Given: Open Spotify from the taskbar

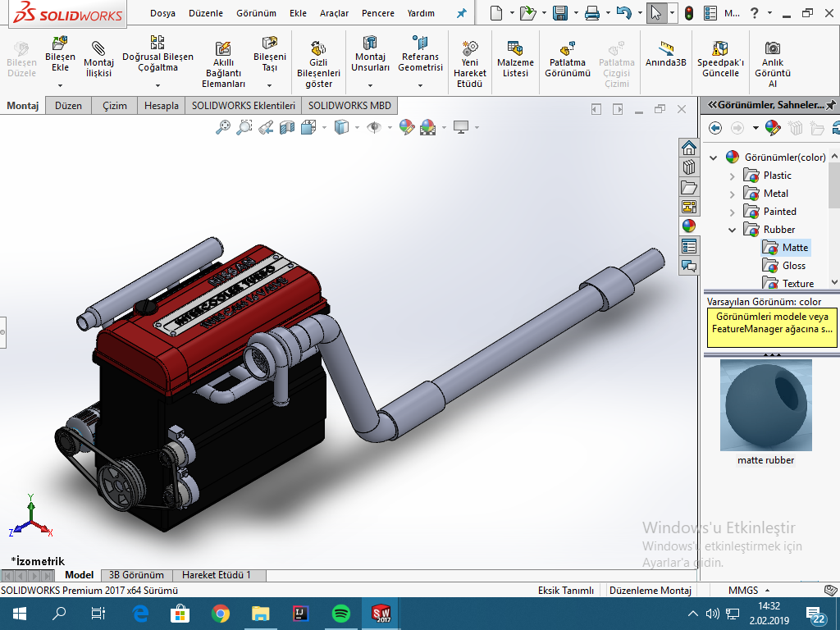Looking at the screenshot, I should tap(341, 614).
